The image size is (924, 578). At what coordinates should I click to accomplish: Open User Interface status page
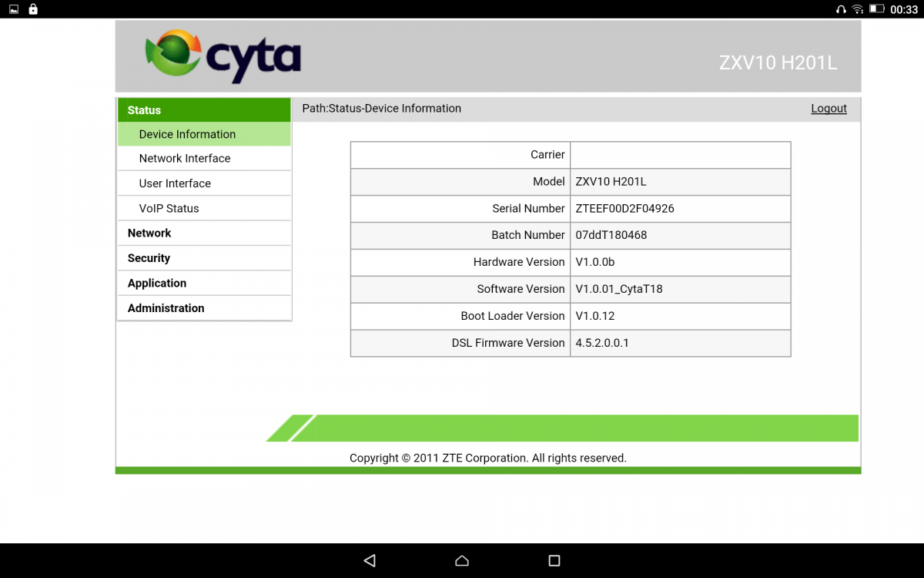click(204, 183)
